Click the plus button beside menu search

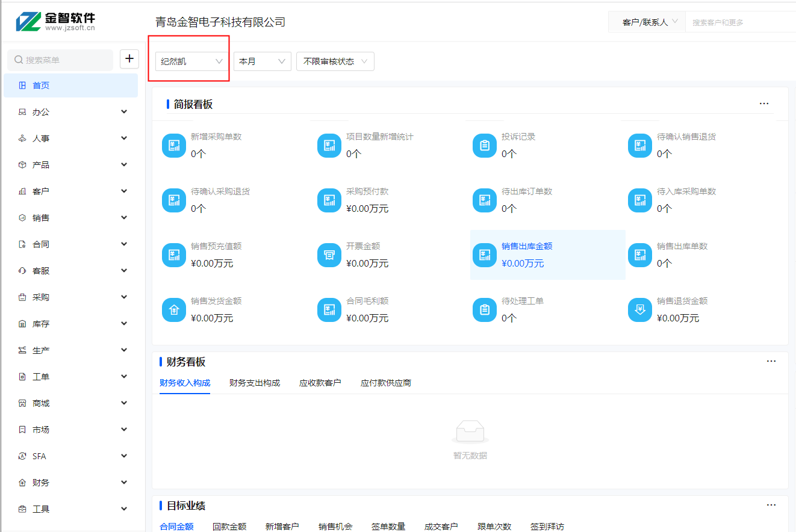click(129, 59)
